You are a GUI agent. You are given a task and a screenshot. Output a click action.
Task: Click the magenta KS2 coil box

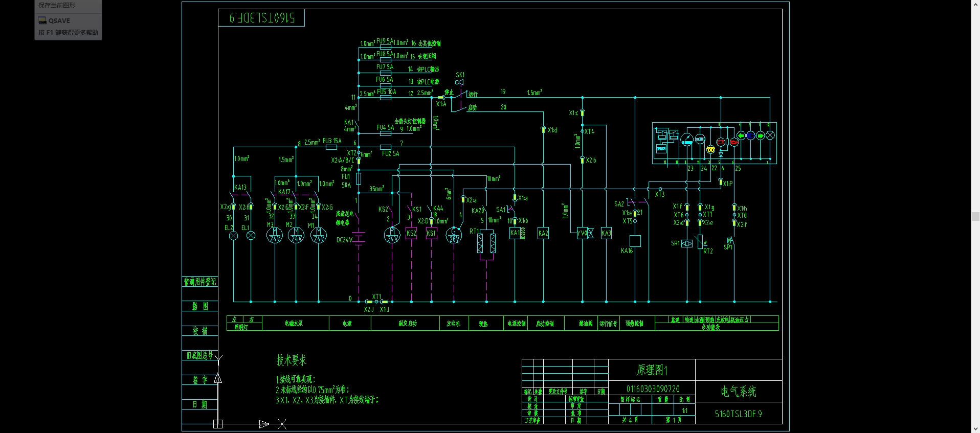(x=411, y=233)
